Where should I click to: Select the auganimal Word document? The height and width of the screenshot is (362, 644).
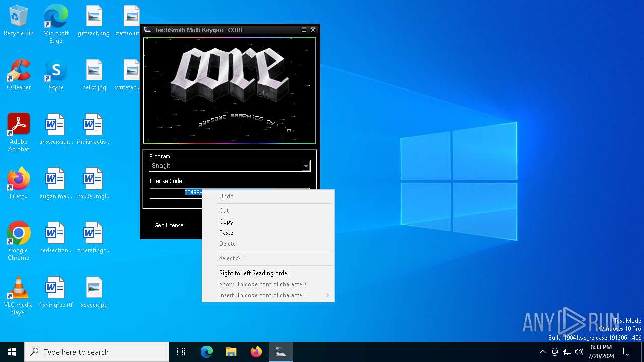tap(56, 183)
